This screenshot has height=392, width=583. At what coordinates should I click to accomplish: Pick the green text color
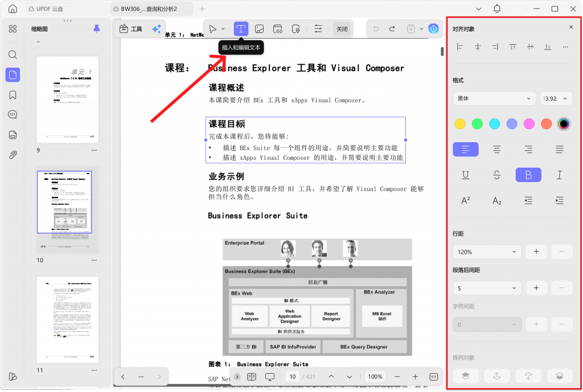[x=477, y=124]
